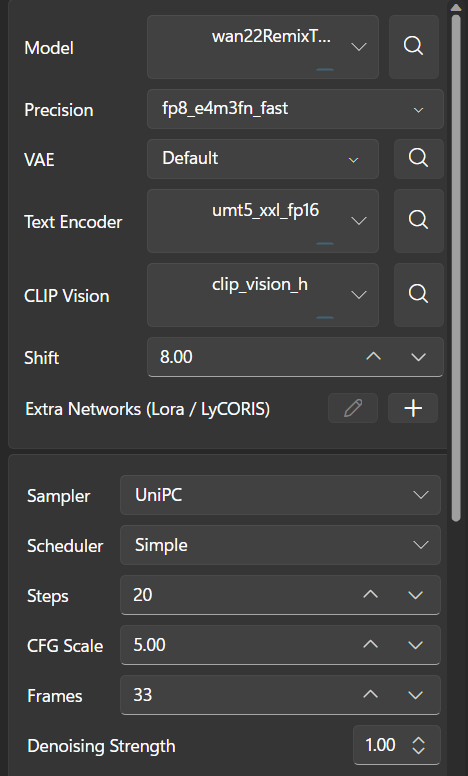Click CLIP Vision search magnifier icon
Screen dimensions: 468x776
point(419,295)
